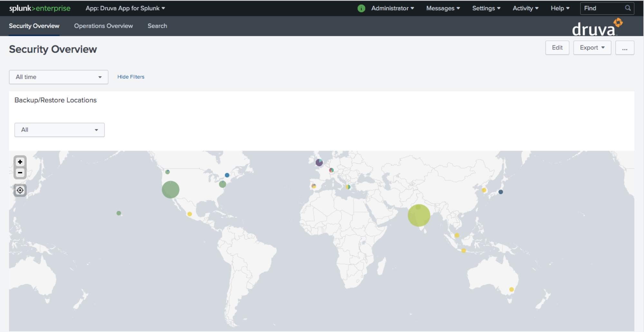Reset map to original position
Image resolution: width=644 pixels, height=332 pixels.
20,190
